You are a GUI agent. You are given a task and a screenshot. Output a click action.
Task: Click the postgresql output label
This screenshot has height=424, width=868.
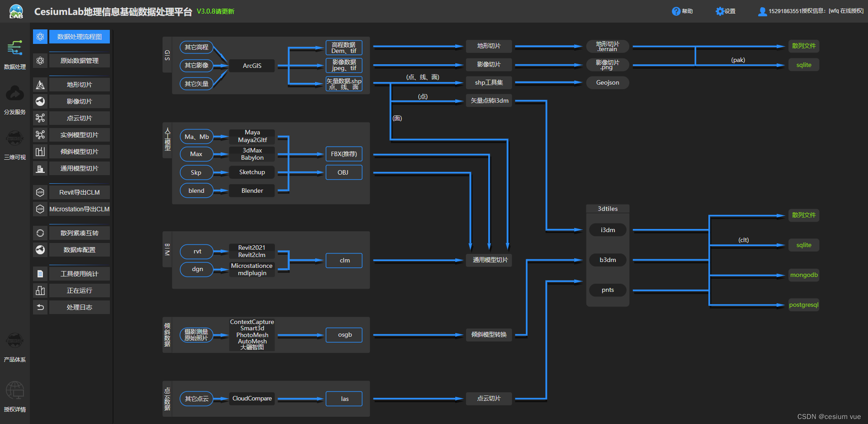click(804, 305)
